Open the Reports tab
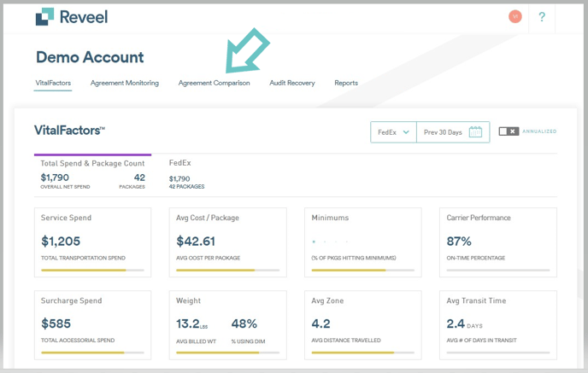 pyautogui.click(x=346, y=83)
